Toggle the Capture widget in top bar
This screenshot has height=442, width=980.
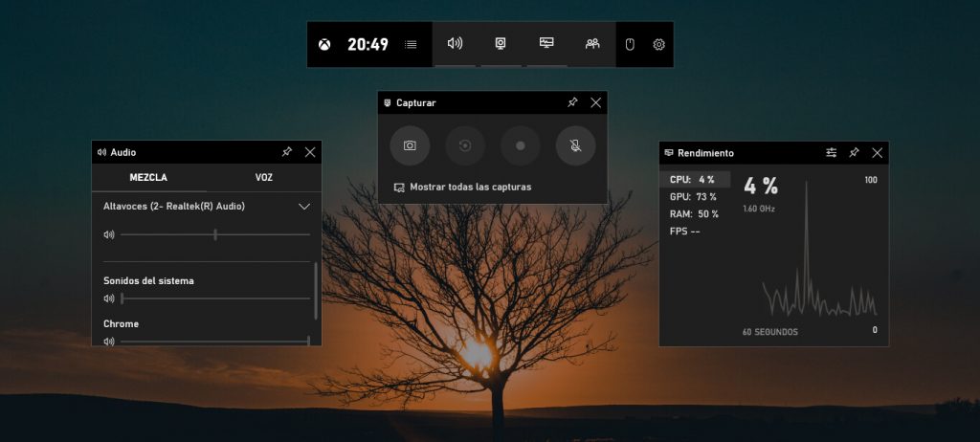501,43
